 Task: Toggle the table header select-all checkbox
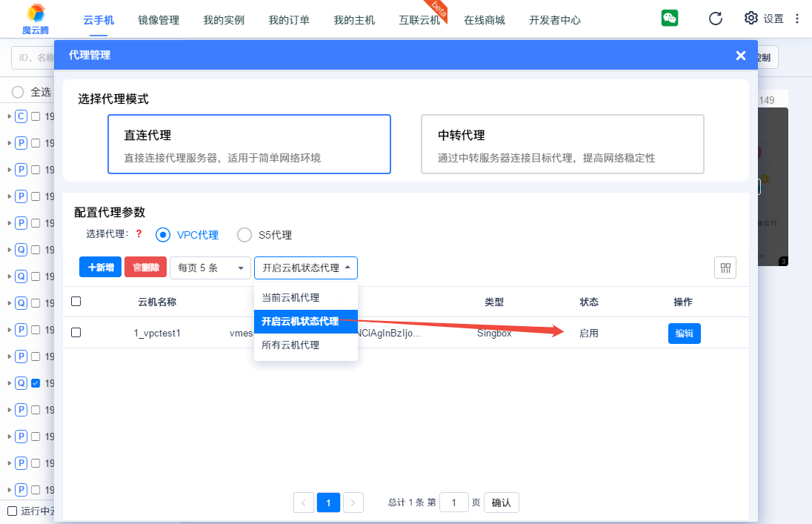coord(76,302)
